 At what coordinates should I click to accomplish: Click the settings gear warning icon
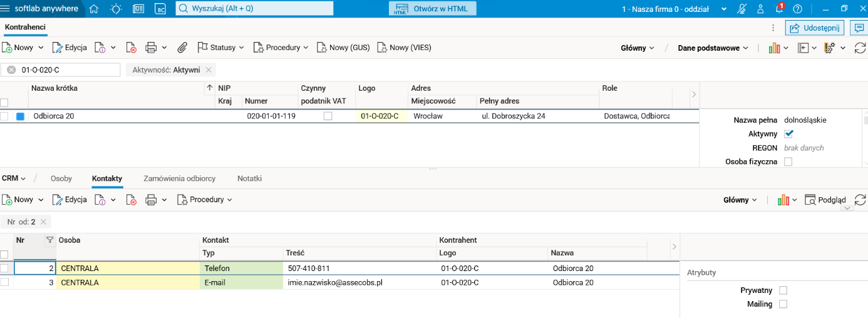[831, 48]
